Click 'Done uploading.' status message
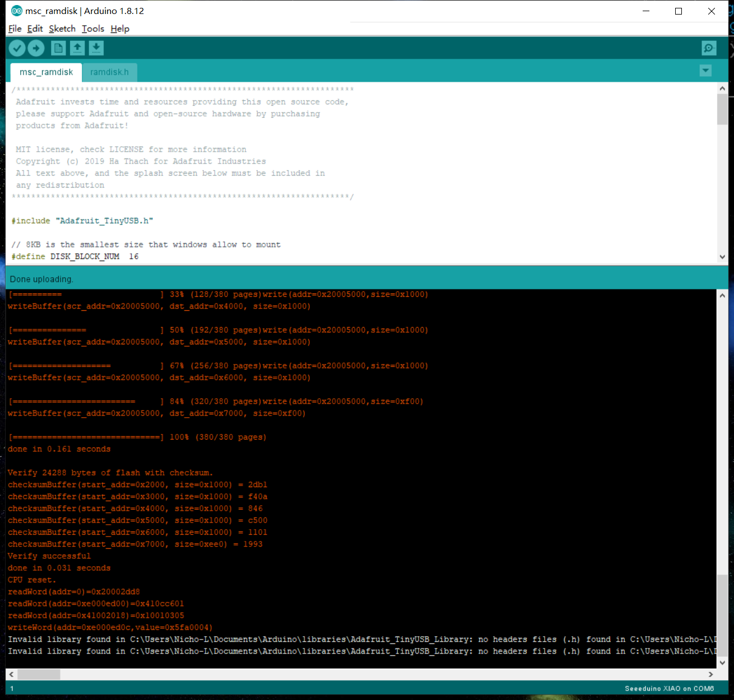 click(41, 279)
